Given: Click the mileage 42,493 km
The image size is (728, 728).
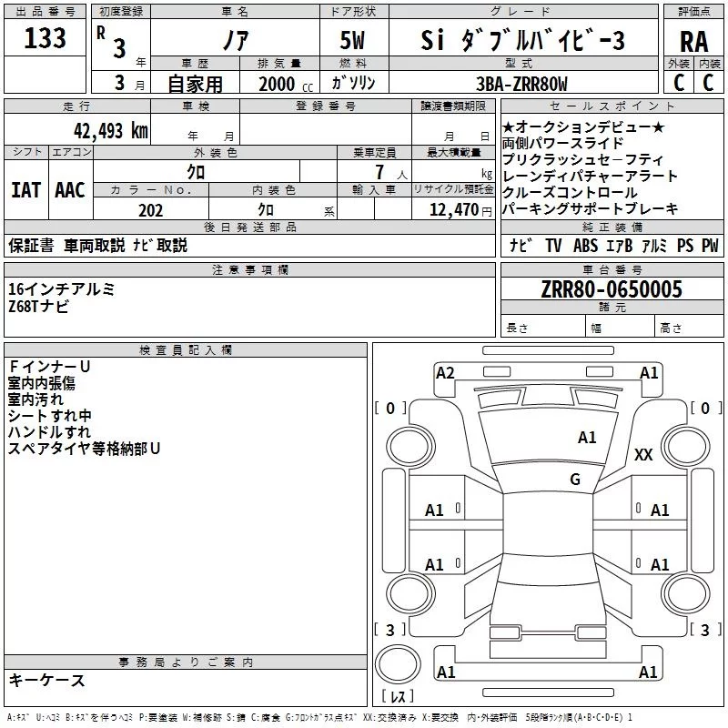Looking at the screenshot, I should 110,131.
